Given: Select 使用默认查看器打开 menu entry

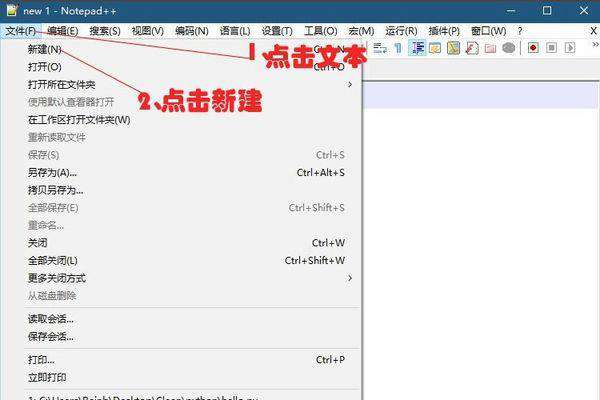Looking at the screenshot, I should (x=182, y=102).
